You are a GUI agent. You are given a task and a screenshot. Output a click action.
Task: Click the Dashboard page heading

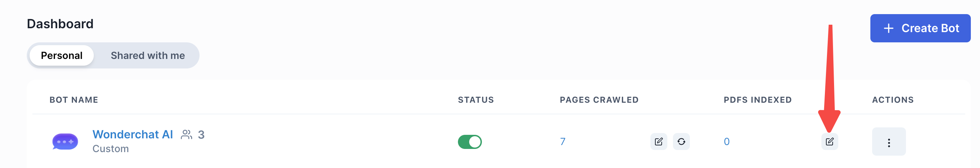click(60, 24)
